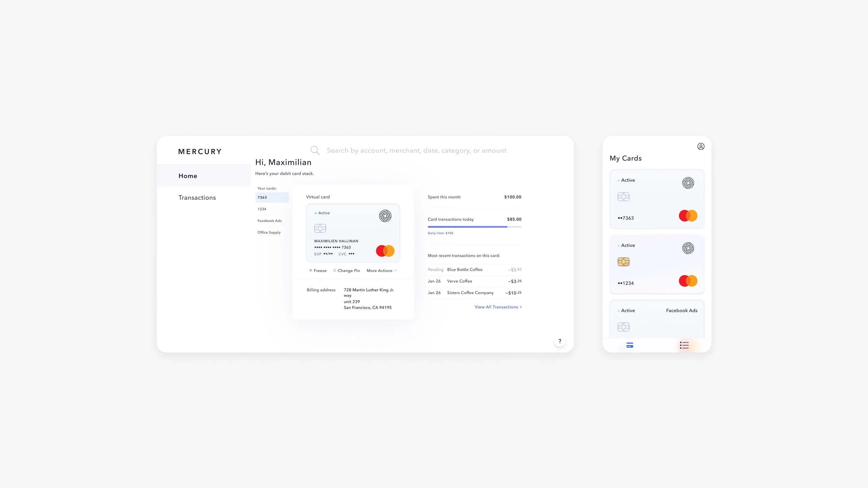Image resolution: width=868 pixels, height=488 pixels.
Task: Click the Office Supply card entry
Action: [x=269, y=233]
